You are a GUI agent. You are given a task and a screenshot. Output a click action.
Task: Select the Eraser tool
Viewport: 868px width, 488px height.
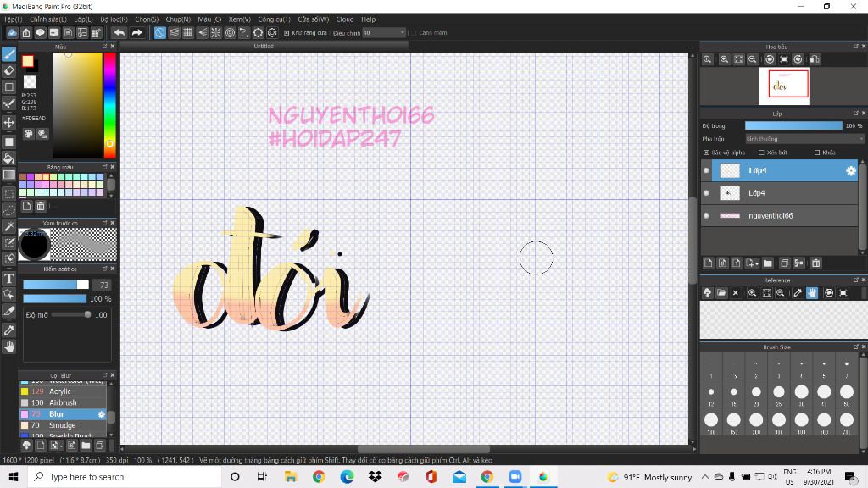click(x=8, y=70)
